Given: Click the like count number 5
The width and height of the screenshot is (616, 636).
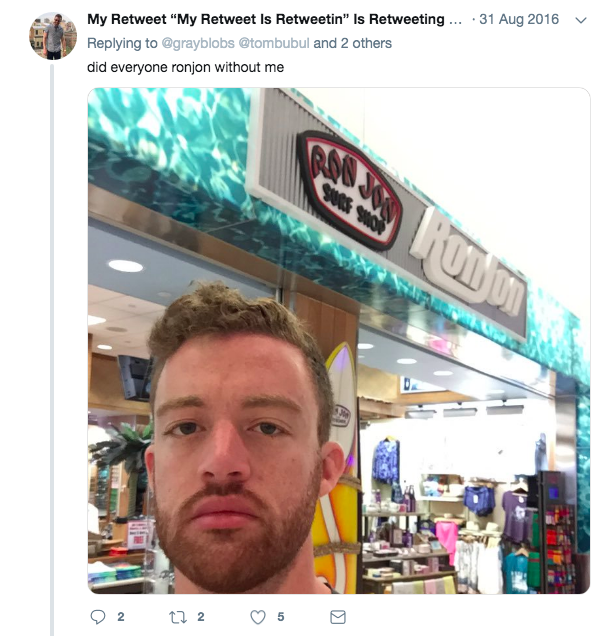Looking at the screenshot, I should pyautogui.click(x=281, y=617).
